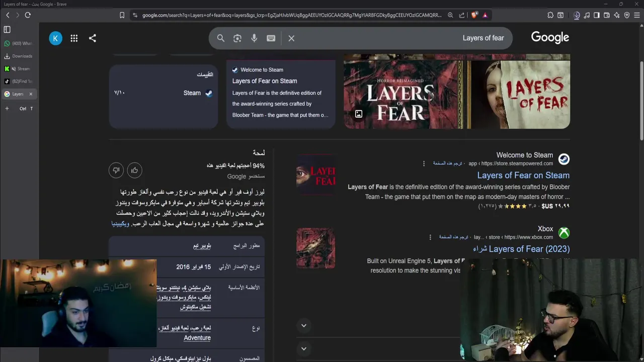
Task: Open site settings icon in the address bar
Action: [x=135, y=15]
